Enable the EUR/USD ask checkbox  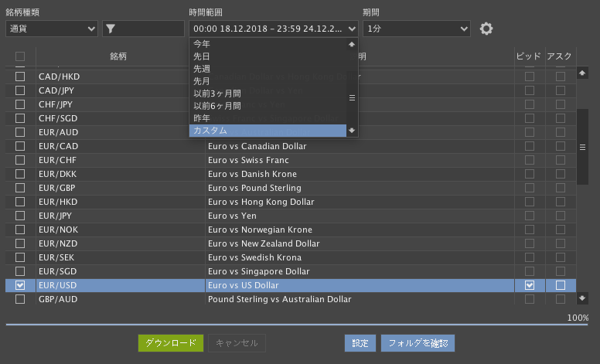pos(560,285)
